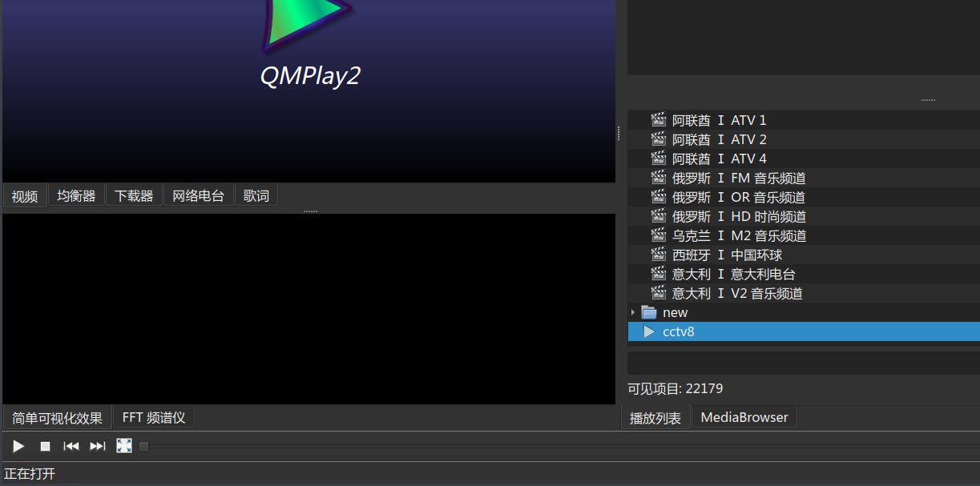Click the clapper icon for 阿联酋 ATV 2
Screen dimensions: 980x486
[x=659, y=139]
